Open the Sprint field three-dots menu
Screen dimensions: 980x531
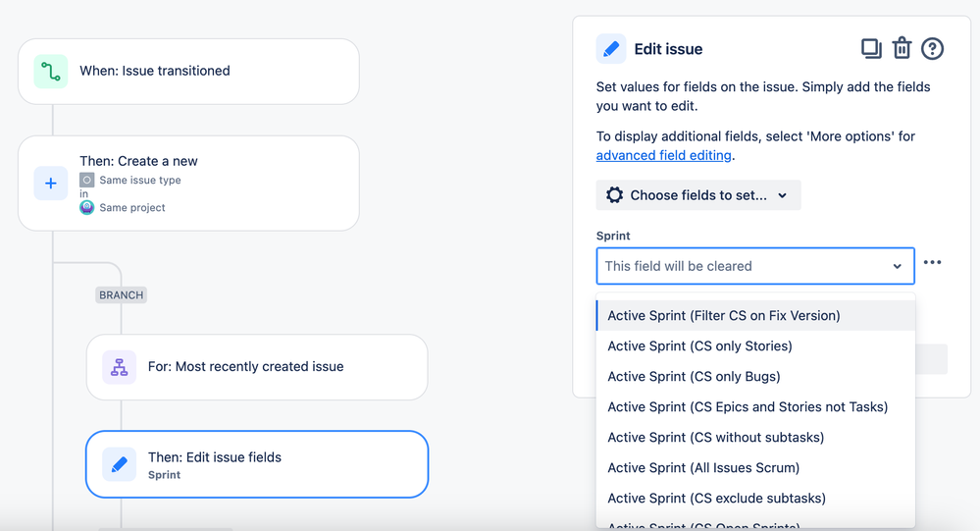[x=932, y=263]
